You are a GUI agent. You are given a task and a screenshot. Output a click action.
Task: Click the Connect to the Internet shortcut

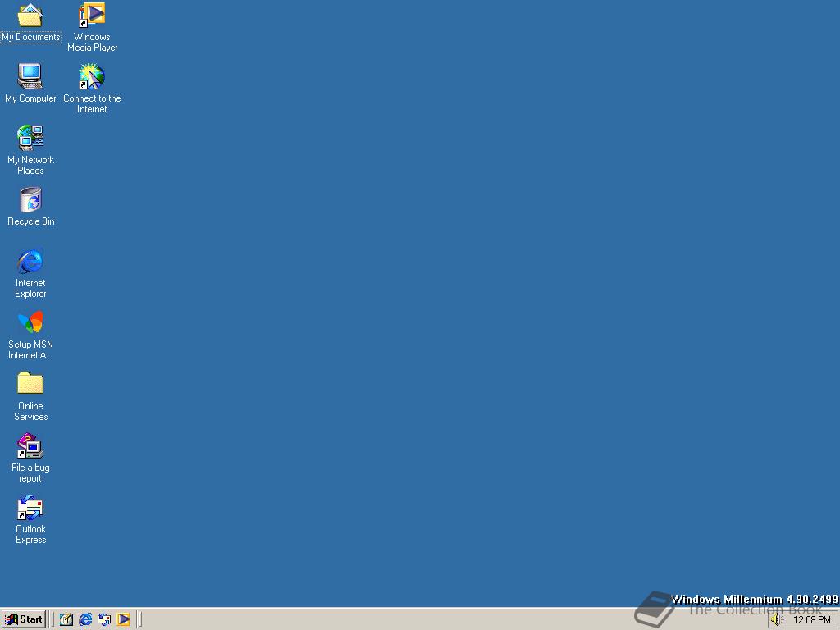(x=92, y=89)
